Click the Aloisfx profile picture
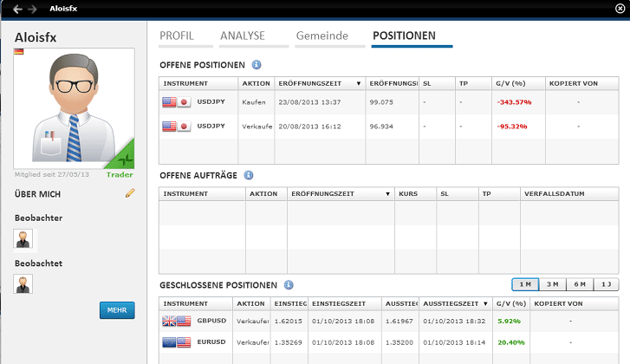630x364 pixels. 75,108
